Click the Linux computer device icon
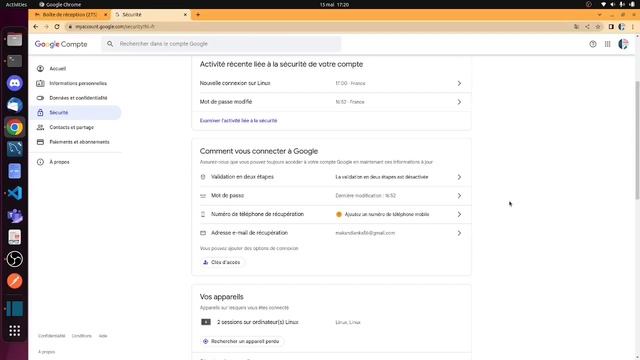This screenshot has width=640, height=360. [206, 322]
